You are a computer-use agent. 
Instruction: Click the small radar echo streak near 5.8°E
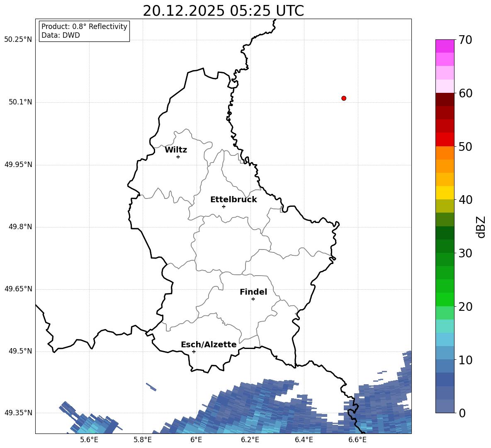click(x=151, y=387)
